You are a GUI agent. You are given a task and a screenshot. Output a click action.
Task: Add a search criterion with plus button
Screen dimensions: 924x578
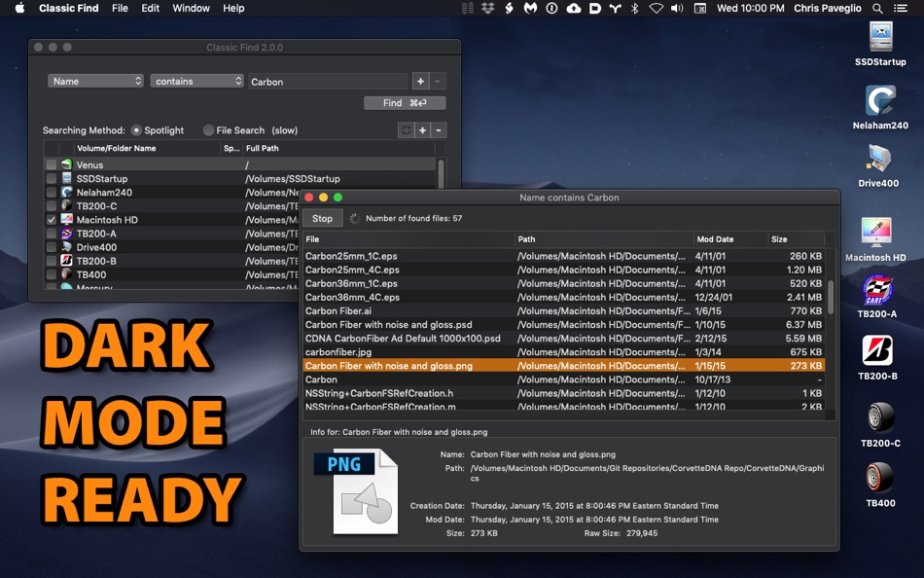pyautogui.click(x=420, y=82)
